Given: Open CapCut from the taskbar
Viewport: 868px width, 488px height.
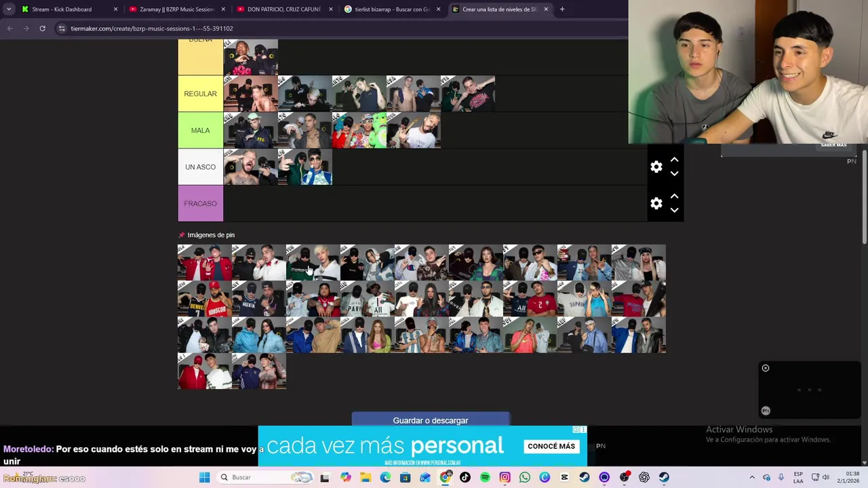Looking at the screenshot, I should pyautogui.click(x=564, y=477).
